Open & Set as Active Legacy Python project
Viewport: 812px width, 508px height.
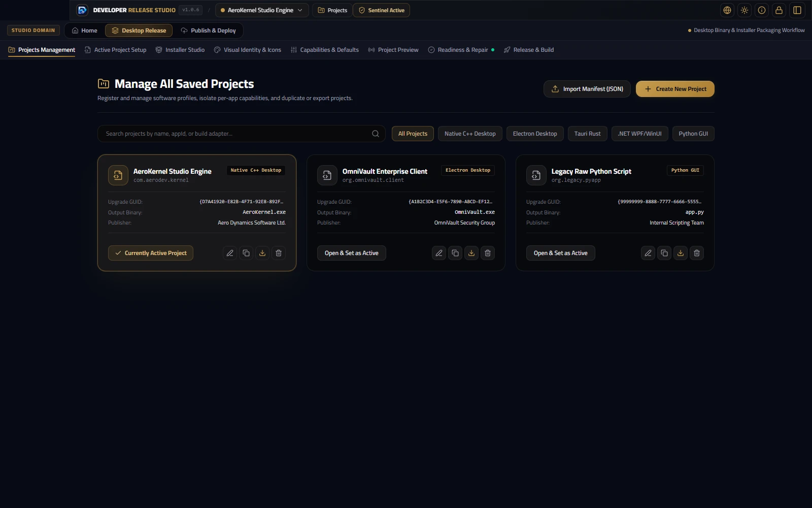(x=561, y=253)
